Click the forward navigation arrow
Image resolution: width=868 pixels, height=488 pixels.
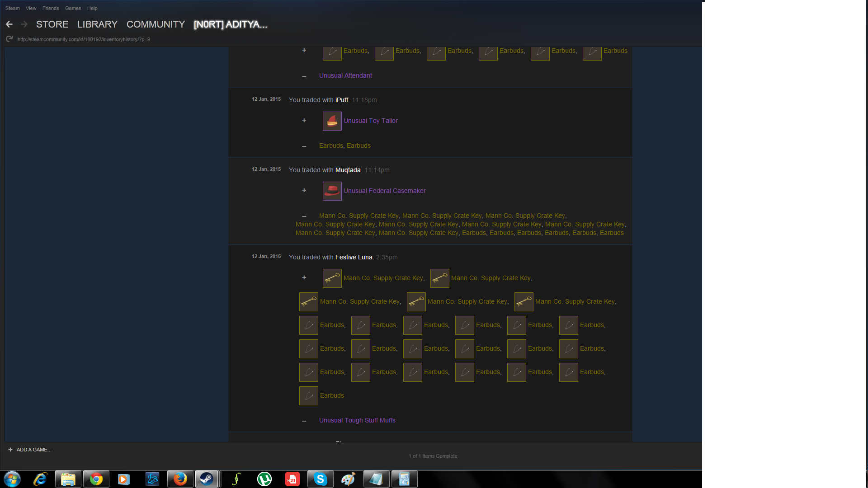[x=24, y=24]
